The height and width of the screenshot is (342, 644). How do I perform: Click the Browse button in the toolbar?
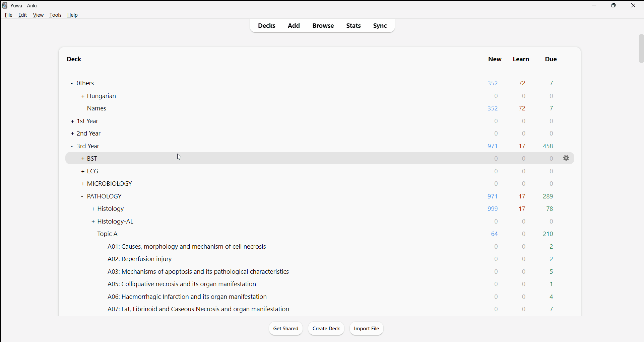coord(323,26)
